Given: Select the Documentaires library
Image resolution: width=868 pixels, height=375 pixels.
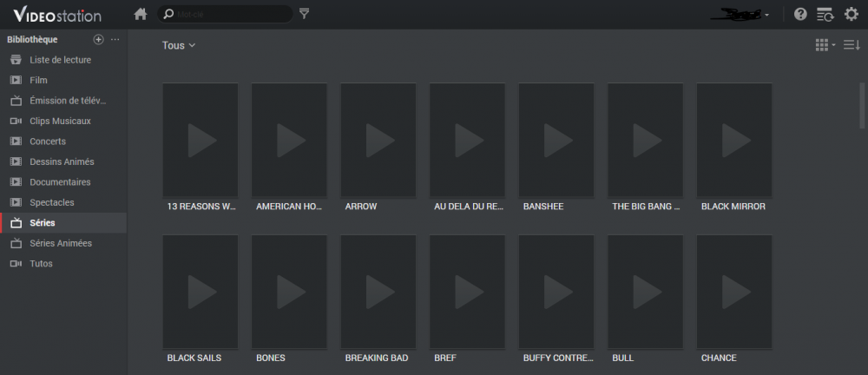Looking at the screenshot, I should click(x=63, y=182).
